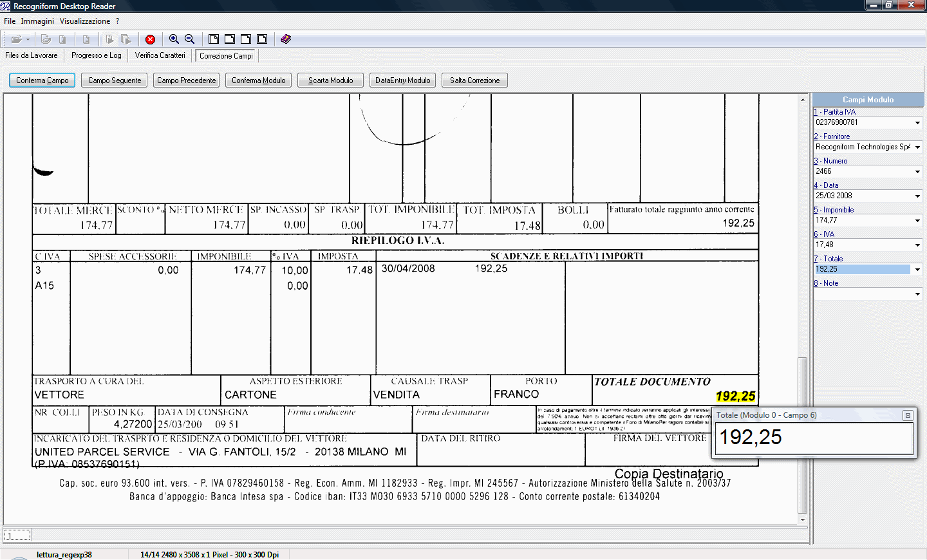This screenshot has width=927, height=560.
Task: Click the first page-fit view icon
Action: click(214, 39)
